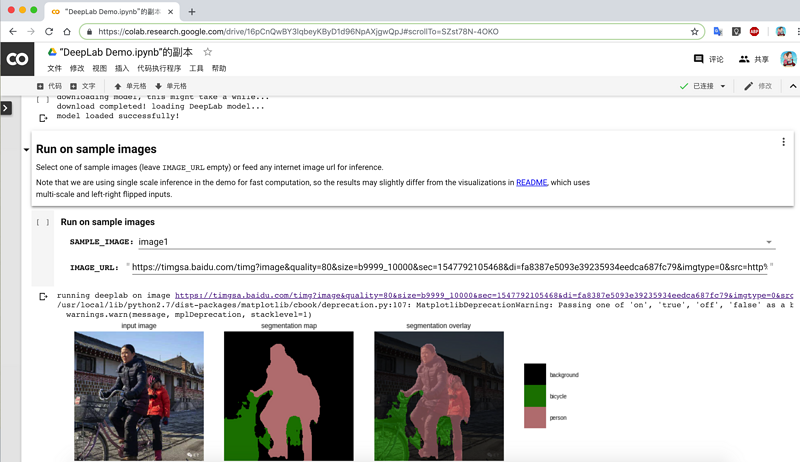Move the cell up
Image resolution: width=800 pixels, height=462 pixels.
tap(130, 86)
